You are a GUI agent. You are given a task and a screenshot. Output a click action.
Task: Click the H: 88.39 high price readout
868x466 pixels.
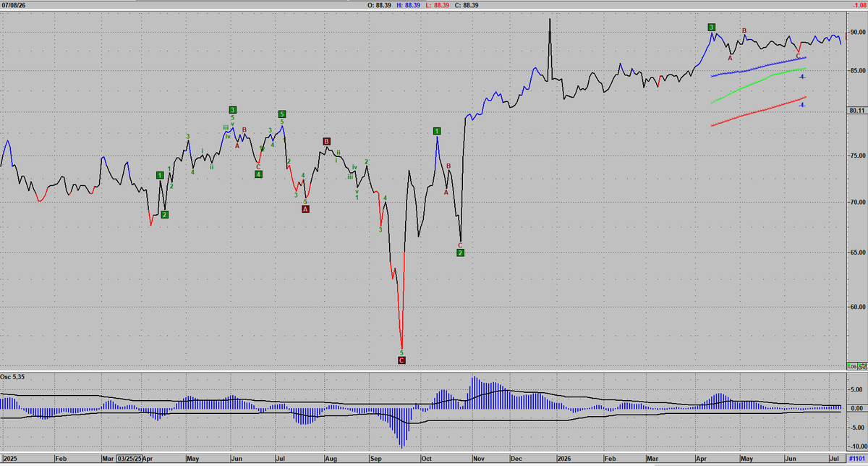tap(409, 5)
